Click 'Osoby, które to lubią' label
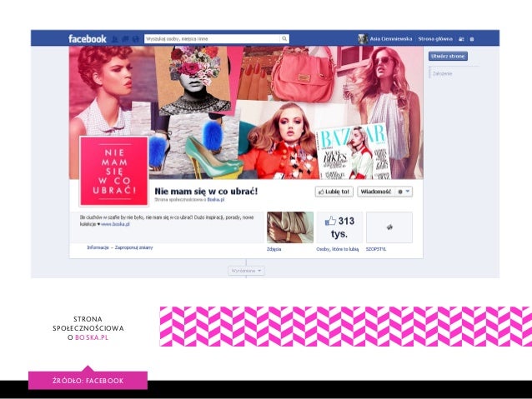Screen dimensions: 532x399 point(337,249)
